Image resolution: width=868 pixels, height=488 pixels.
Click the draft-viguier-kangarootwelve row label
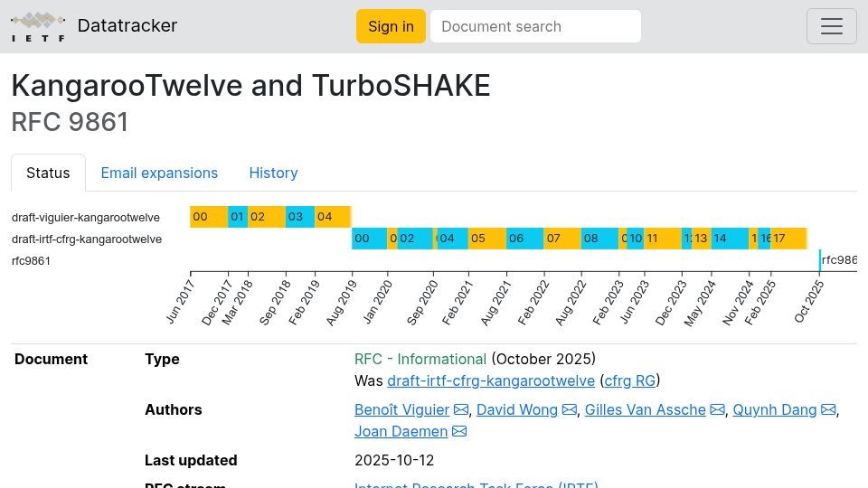tap(86, 218)
